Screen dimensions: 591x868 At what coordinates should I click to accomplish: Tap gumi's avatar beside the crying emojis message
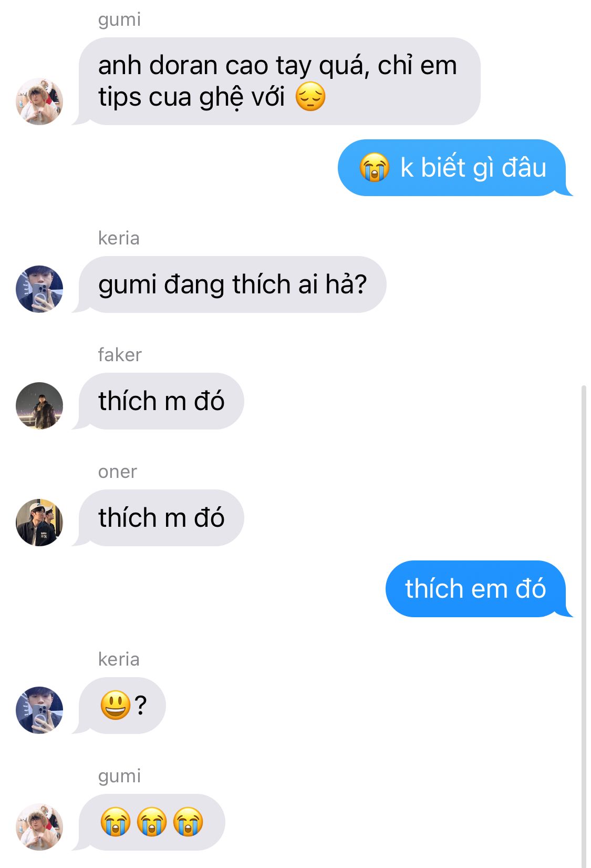pyautogui.click(x=39, y=827)
